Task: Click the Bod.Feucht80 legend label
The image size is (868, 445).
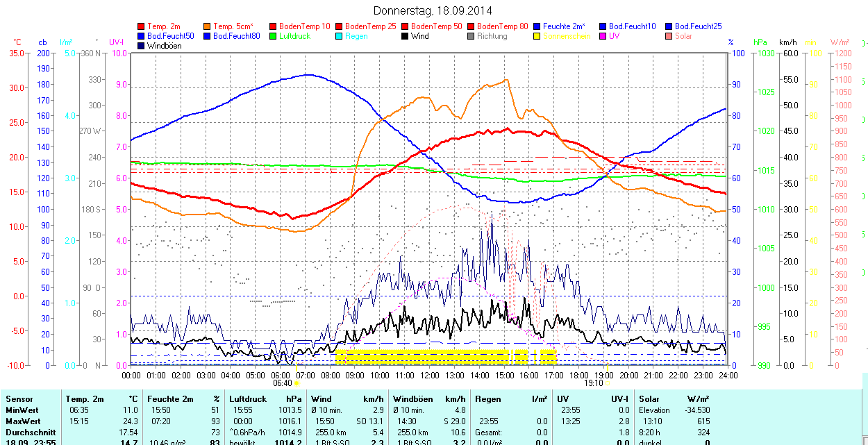Action: [x=236, y=36]
